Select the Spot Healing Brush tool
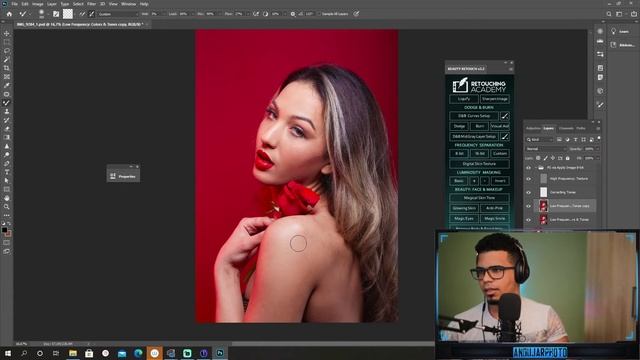This screenshot has height=360, width=640. pyautogui.click(x=7, y=94)
